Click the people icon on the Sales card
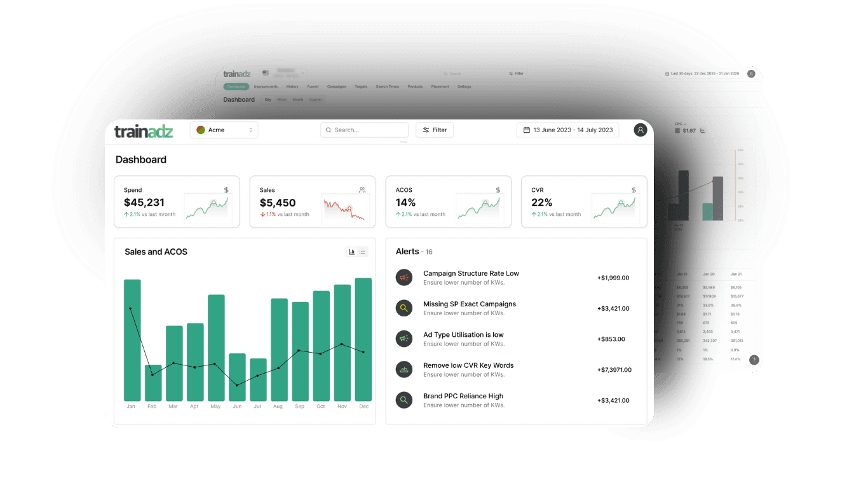This screenshot has width=868, height=488. (362, 190)
